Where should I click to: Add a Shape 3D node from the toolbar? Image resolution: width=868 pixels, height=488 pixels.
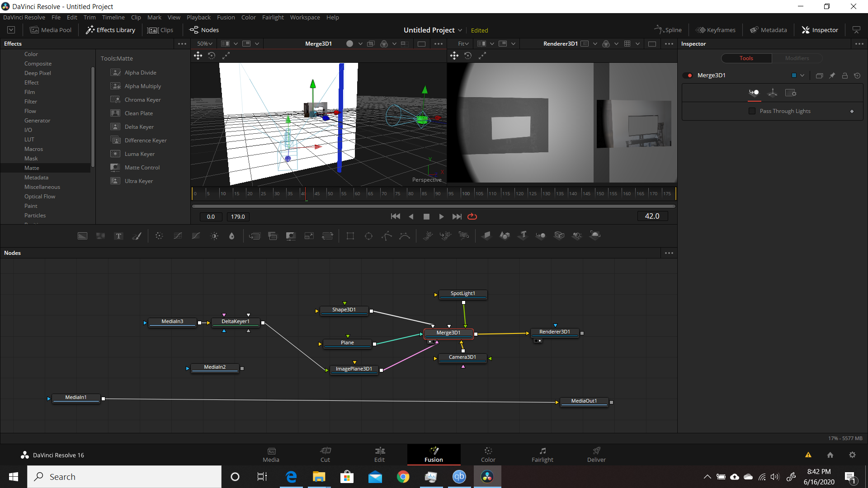pos(505,235)
